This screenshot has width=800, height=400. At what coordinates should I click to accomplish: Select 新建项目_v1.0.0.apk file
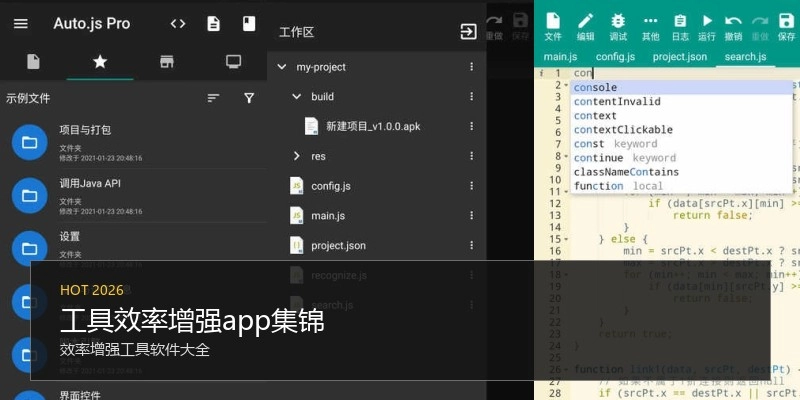click(x=373, y=127)
